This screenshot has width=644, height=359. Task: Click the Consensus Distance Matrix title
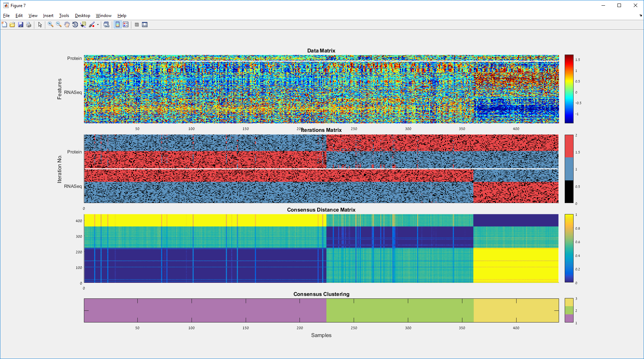tap(321, 210)
